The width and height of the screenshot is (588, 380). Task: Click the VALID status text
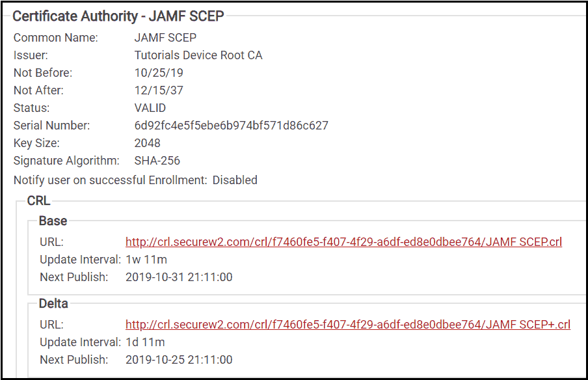150,108
